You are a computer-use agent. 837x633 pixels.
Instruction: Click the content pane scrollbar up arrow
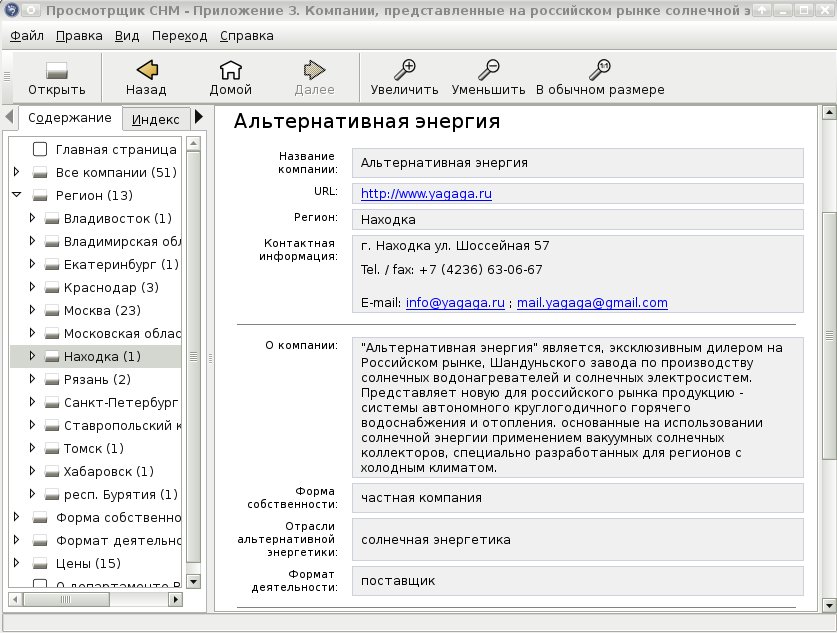pyautogui.click(x=828, y=113)
